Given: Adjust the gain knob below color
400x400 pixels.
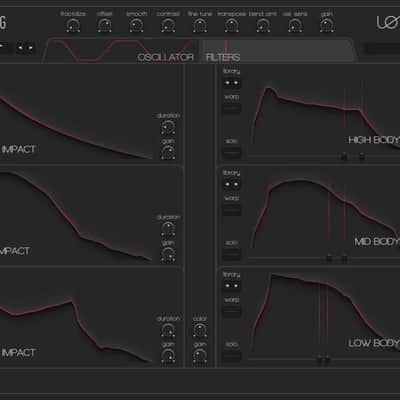Looking at the screenshot, I should pos(200,356).
